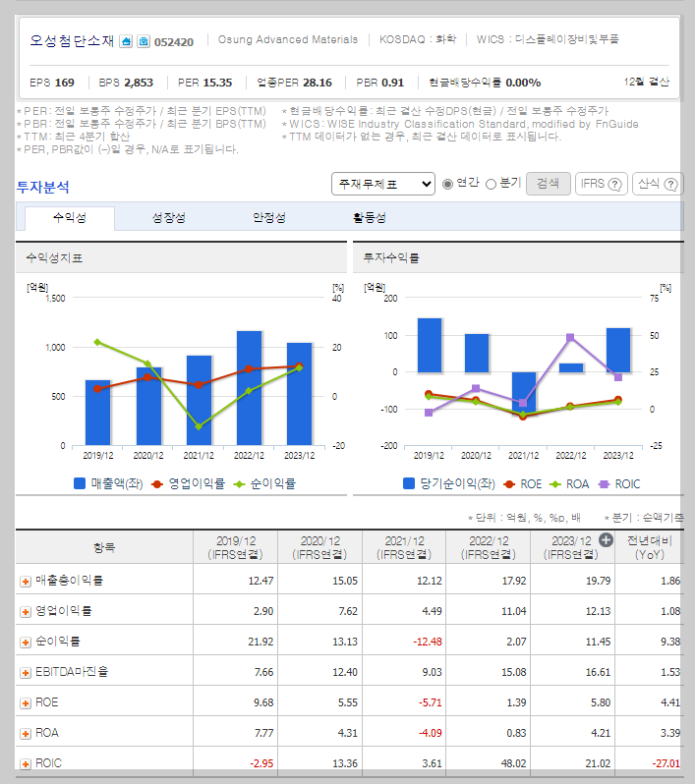Toggle ROA legend marker in 투자수익률 chart
The width and height of the screenshot is (695, 784).
coord(555,484)
